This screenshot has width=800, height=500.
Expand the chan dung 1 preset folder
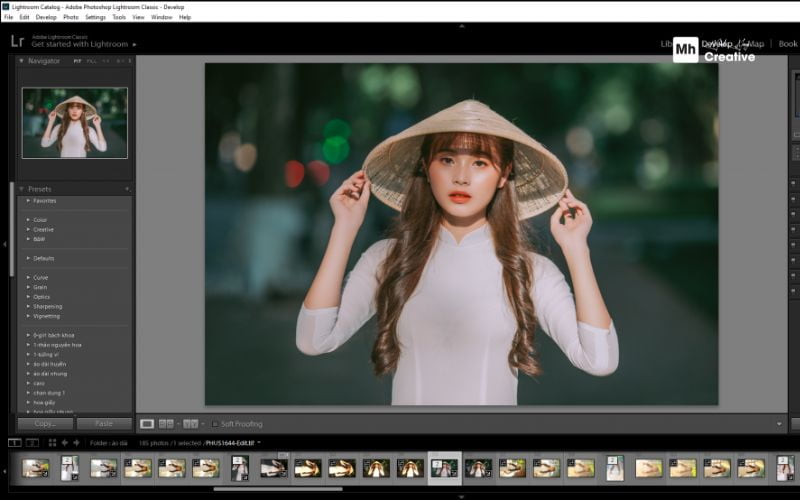[x=28, y=393]
